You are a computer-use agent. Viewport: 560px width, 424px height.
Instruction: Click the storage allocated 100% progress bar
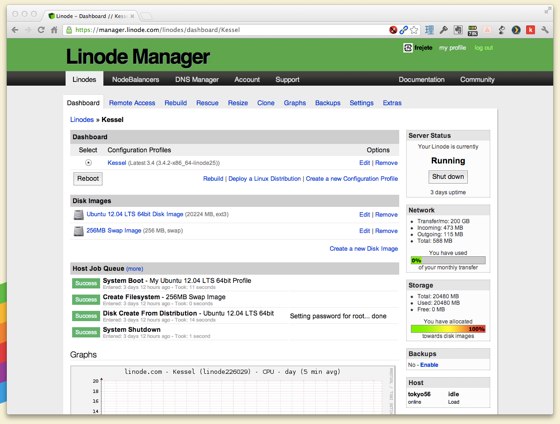click(448, 329)
